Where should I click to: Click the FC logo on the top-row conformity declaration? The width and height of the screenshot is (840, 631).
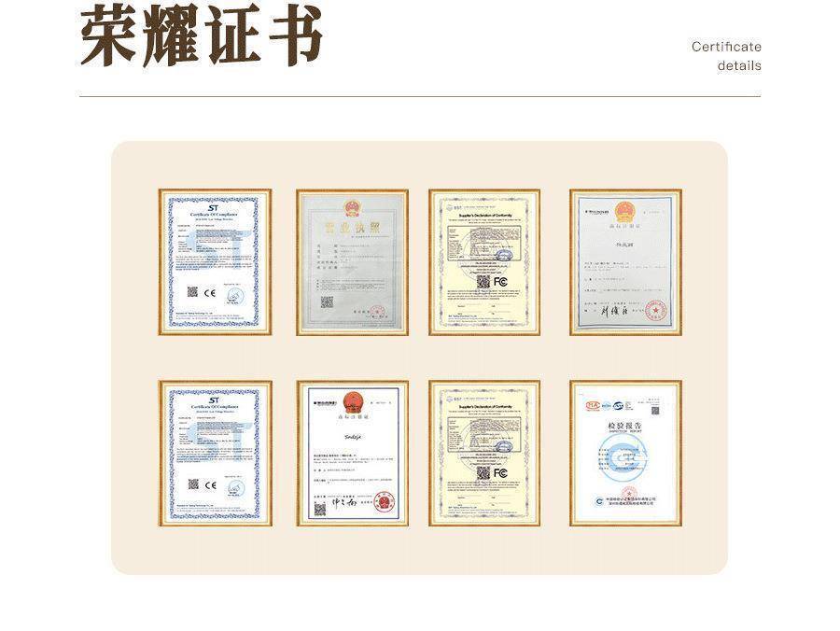500,280
